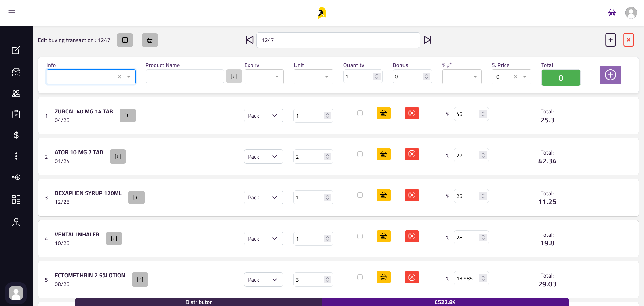
Task: Toggle checkbox in ECTOMETHRIN row
Action: click(360, 277)
